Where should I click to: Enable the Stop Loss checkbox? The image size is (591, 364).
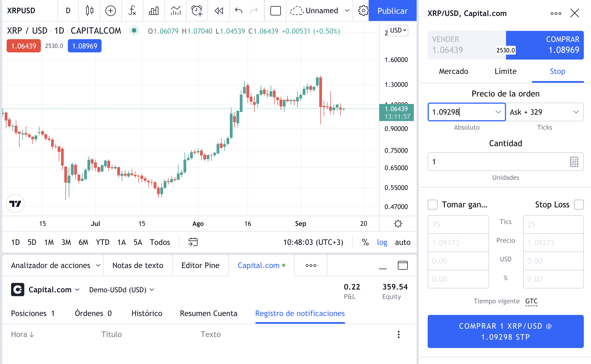click(x=579, y=205)
